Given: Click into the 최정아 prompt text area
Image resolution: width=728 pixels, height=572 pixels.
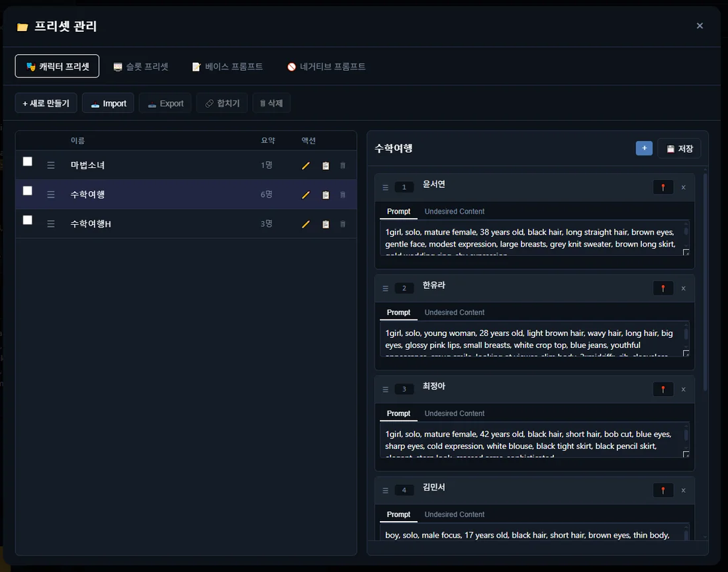Looking at the screenshot, I should [x=534, y=440].
